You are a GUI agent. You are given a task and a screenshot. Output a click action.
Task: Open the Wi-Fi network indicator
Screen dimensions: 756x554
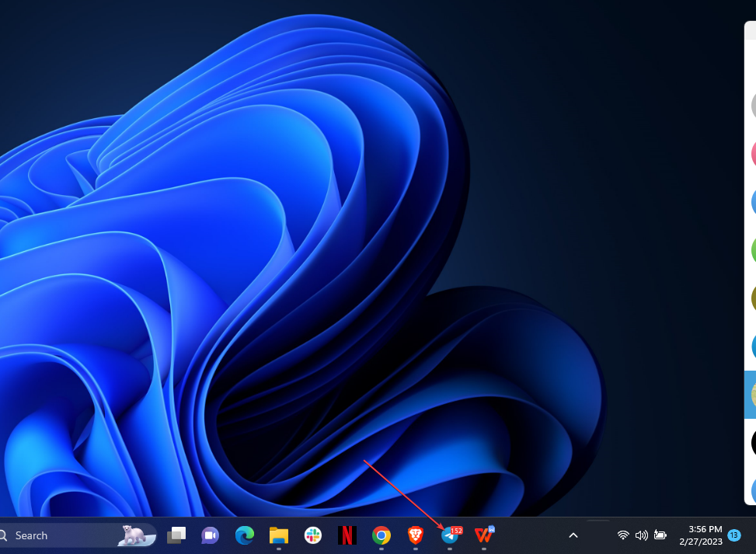(623, 535)
